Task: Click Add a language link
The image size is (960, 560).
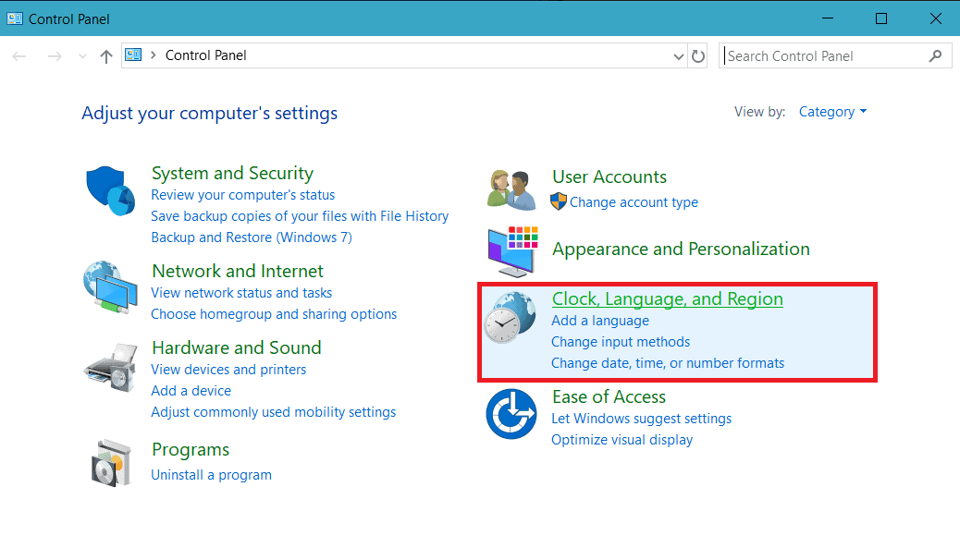Action: (600, 321)
